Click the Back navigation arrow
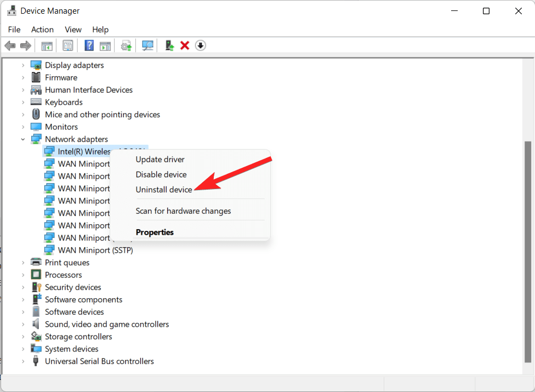This screenshot has width=535, height=392. pos(10,45)
